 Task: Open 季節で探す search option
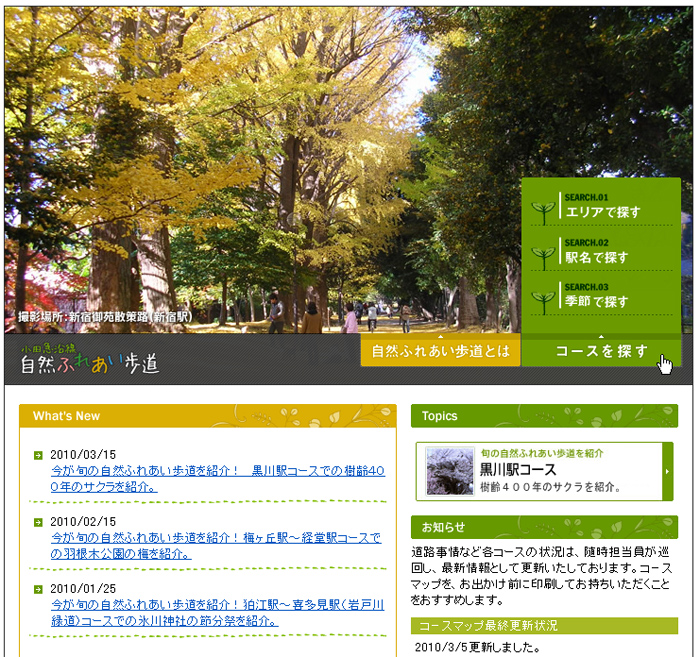tap(596, 301)
